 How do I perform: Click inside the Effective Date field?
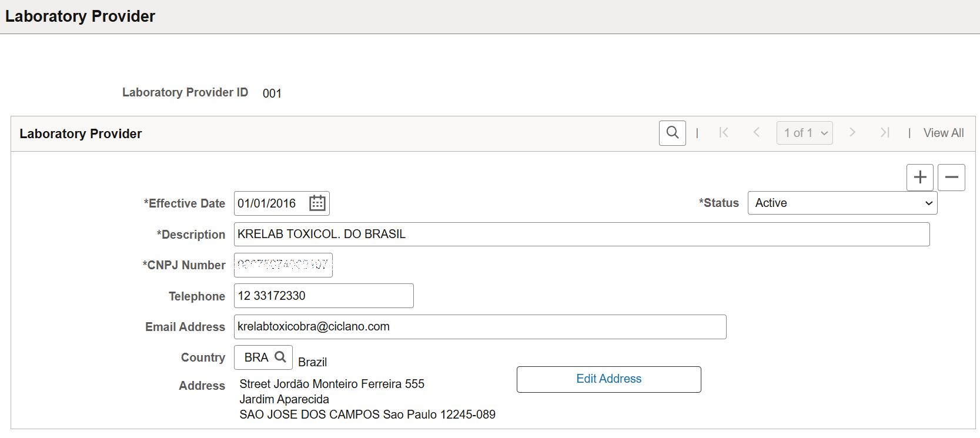[x=270, y=203]
